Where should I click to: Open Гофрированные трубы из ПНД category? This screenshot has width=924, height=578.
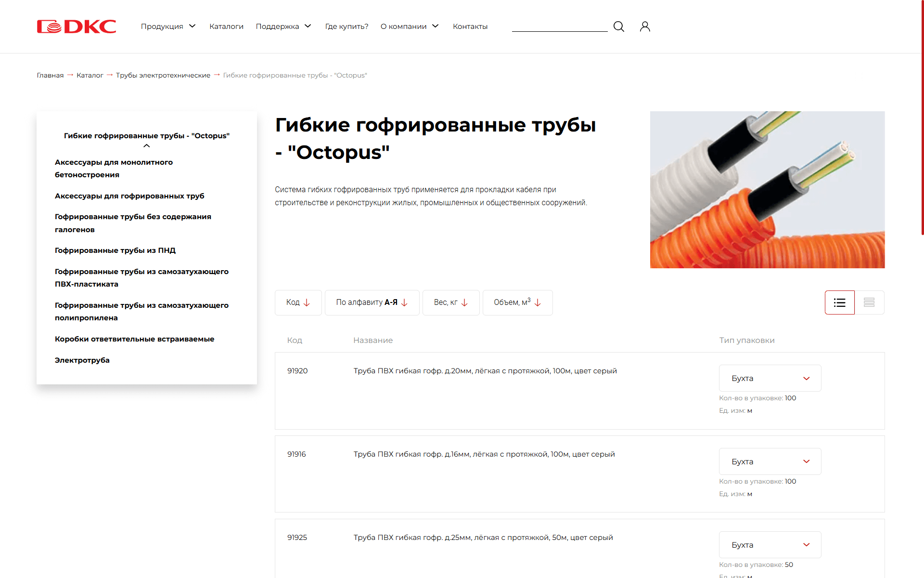115,250
